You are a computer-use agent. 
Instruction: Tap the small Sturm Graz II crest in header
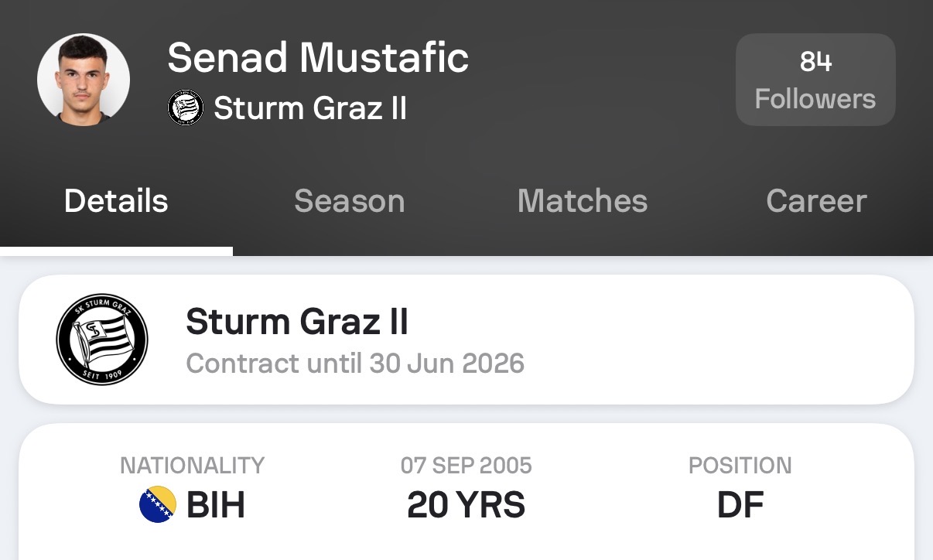point(186,108)
